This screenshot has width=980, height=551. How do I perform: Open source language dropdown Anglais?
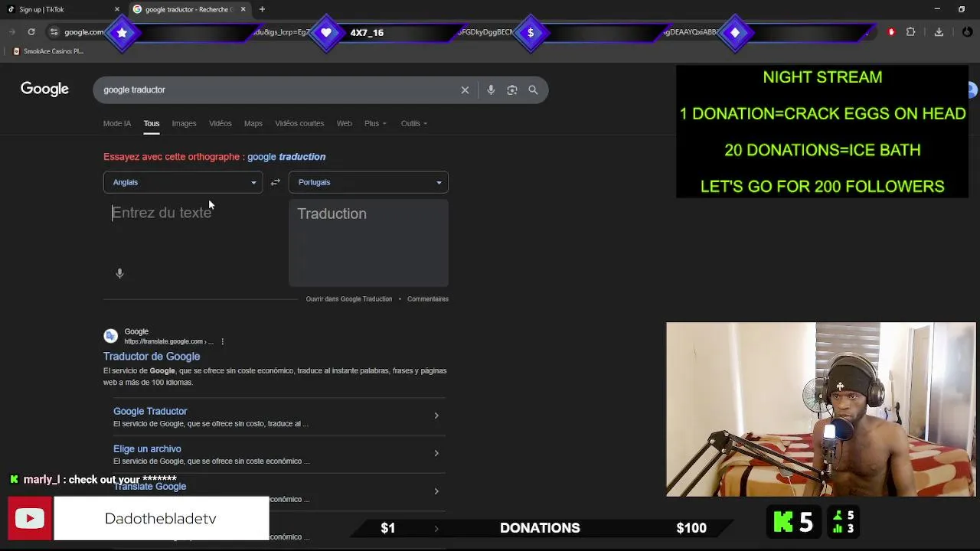[x=183, y=182]
